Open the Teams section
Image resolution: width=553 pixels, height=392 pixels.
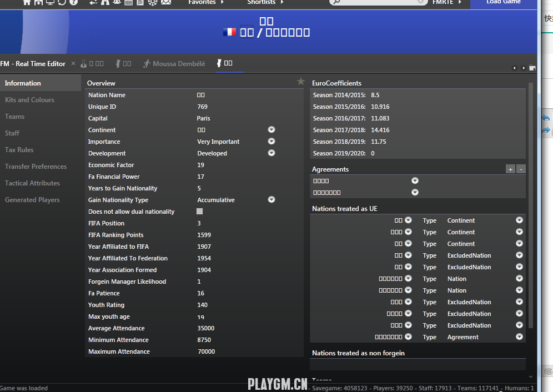click(41, 117)
